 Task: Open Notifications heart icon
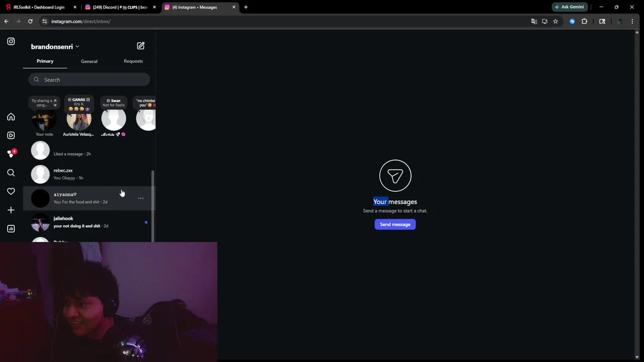11,191
